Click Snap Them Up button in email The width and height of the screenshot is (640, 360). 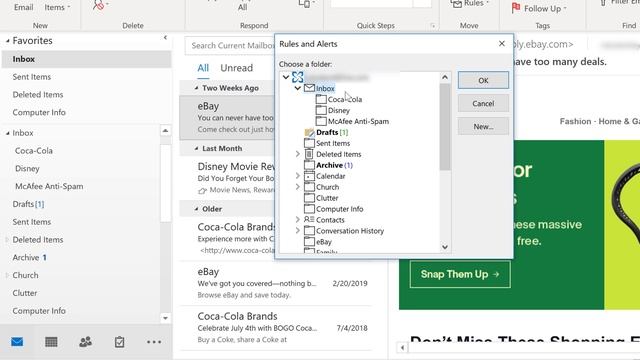tap(460, 274)
